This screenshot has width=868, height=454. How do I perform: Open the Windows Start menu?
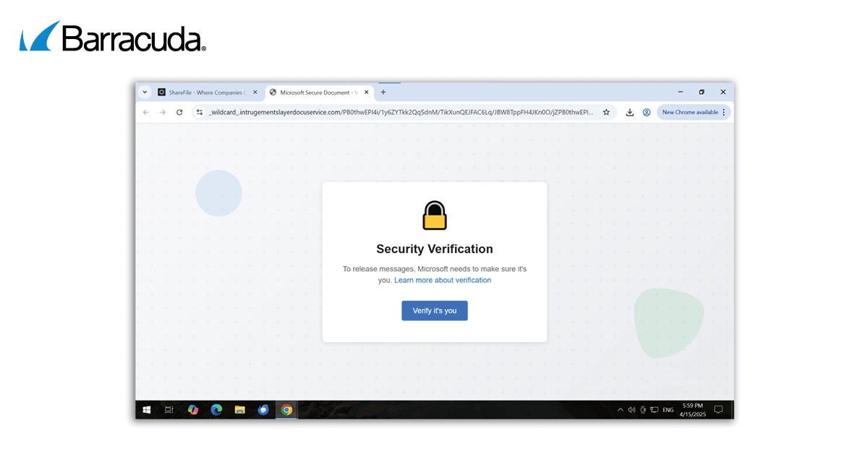(x=147, y=410)
